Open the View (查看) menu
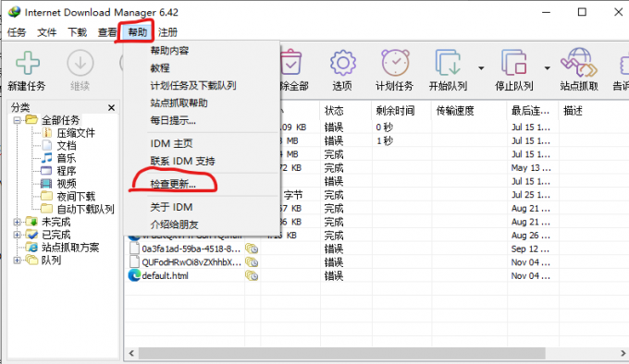Image resolution: width=629 pixels, height=364 pixels. 107,32
